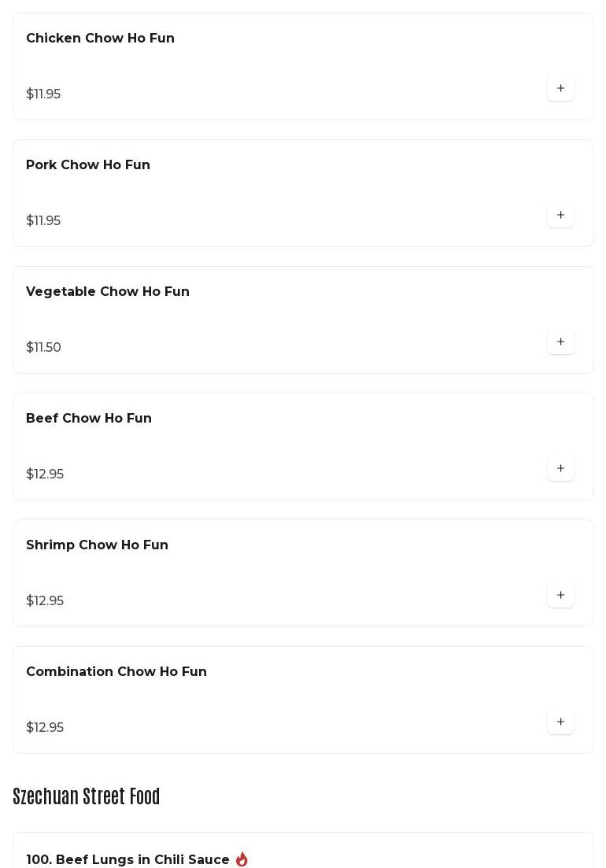
Task: Click the $12.95 price under Beef Chow Ho Fun
Action: pyautogui.click(x=45, y=475)
